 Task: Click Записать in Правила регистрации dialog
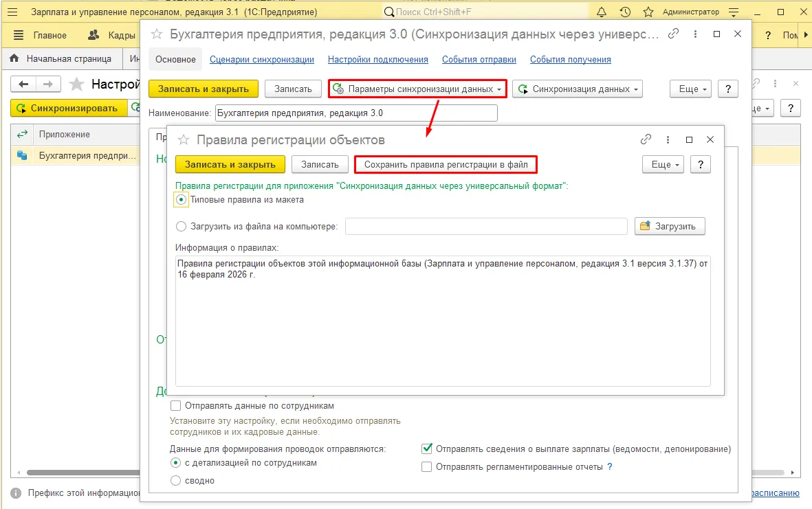320,164
